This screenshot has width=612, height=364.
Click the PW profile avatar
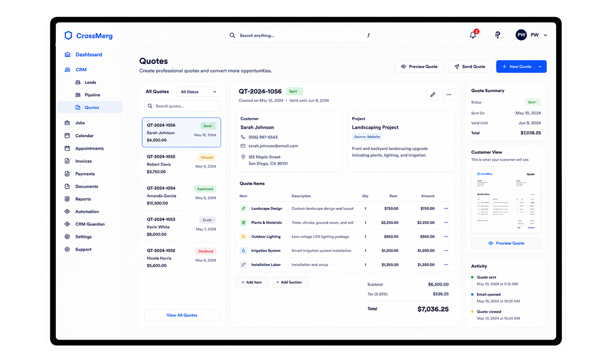521,35
